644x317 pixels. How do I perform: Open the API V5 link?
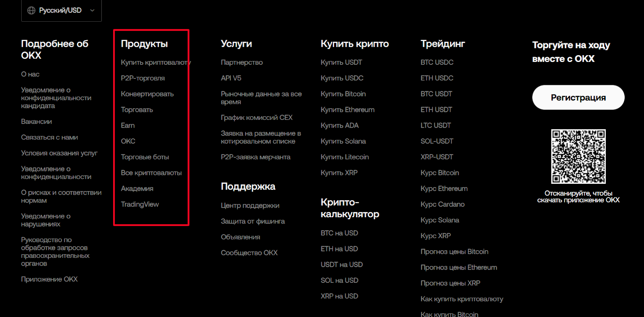(x=231, y=78)
